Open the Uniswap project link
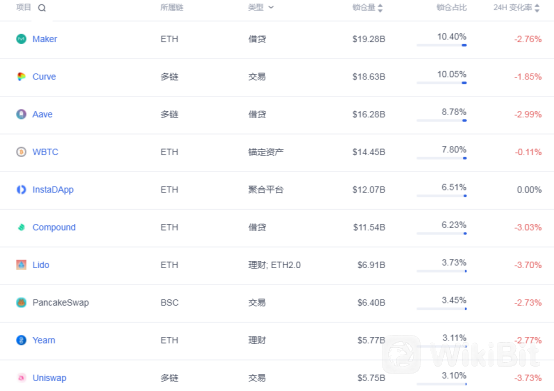 click(49, 378)
